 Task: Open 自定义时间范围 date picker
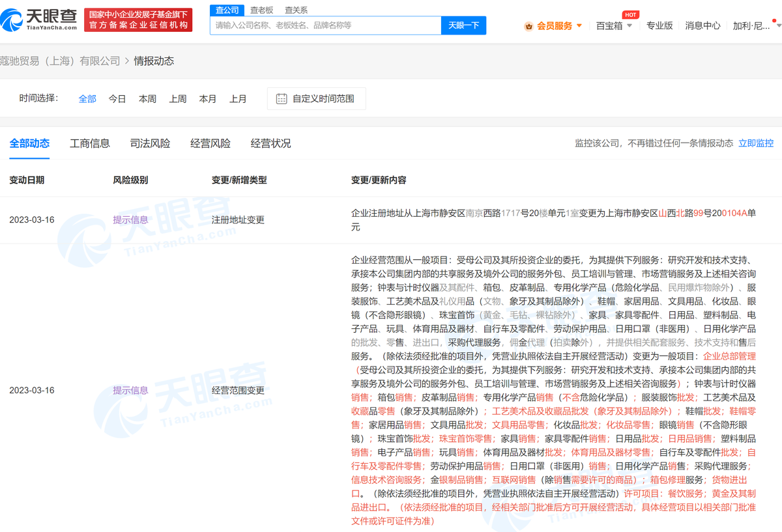coord(316,99)
